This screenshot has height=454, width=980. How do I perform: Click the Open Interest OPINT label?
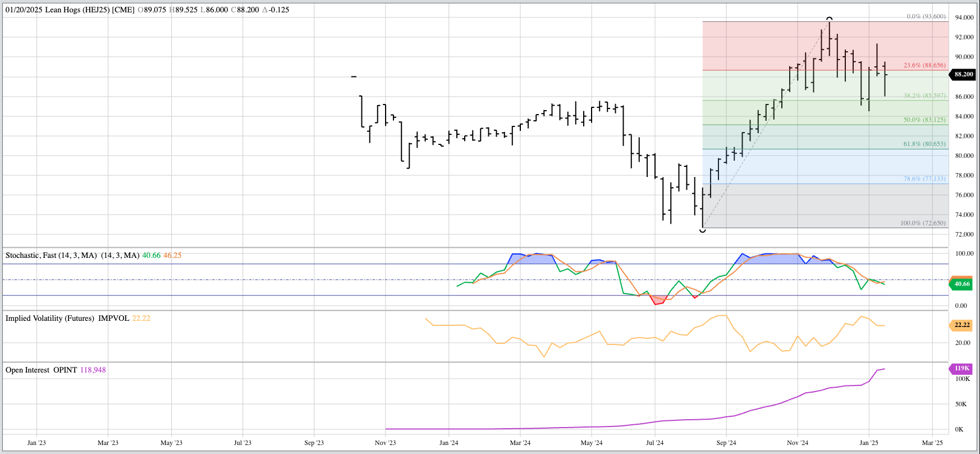point(41,370)
